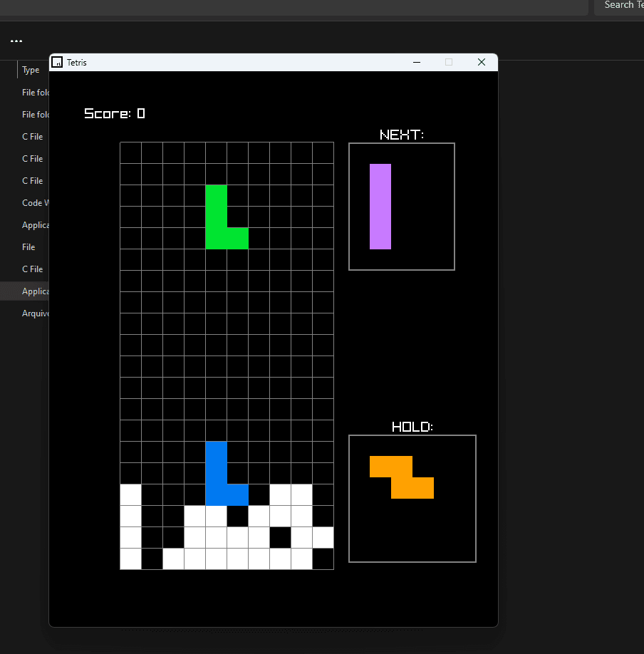Open the three-dots overflow menu
644x654 pixels.
16,41
